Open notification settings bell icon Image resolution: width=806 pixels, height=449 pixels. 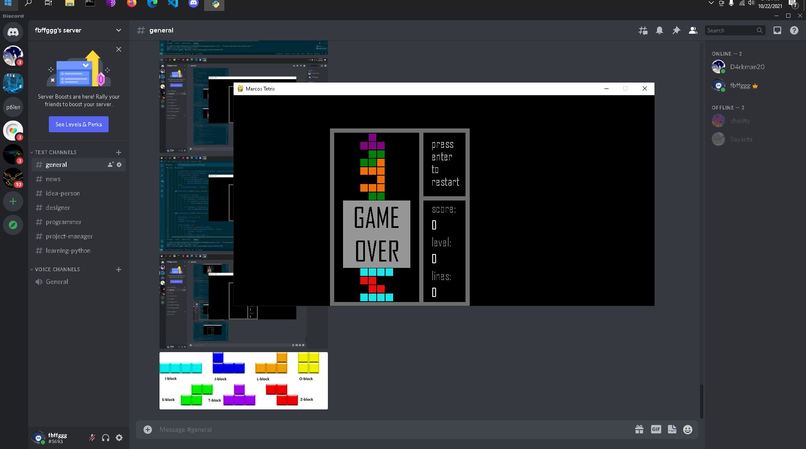660,31
